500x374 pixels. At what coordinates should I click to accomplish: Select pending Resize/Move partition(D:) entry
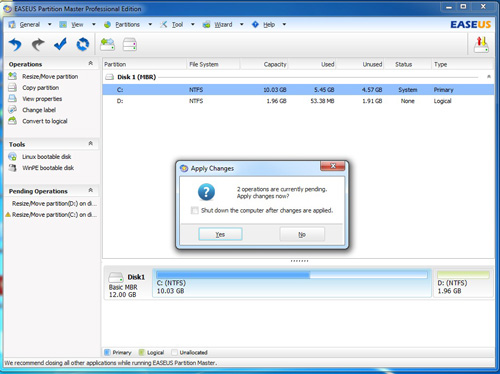point(54,203)
